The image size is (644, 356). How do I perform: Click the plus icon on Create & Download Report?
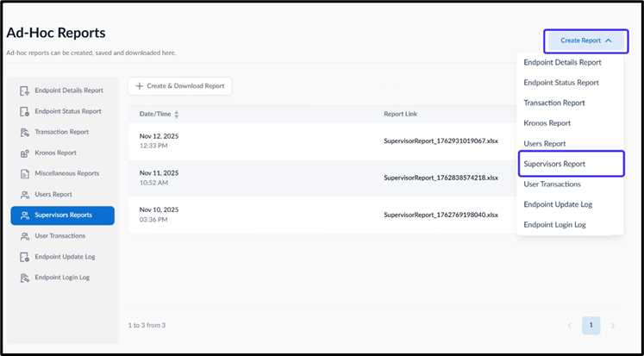point(140,86)
